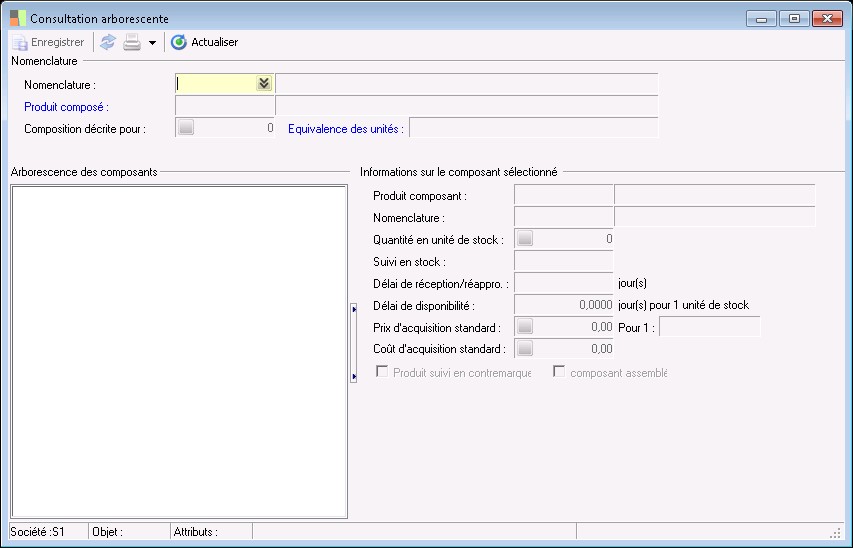The image size is (853, 548).
Task: Click the Composition décrite pour calculator button
Action: 186,127
